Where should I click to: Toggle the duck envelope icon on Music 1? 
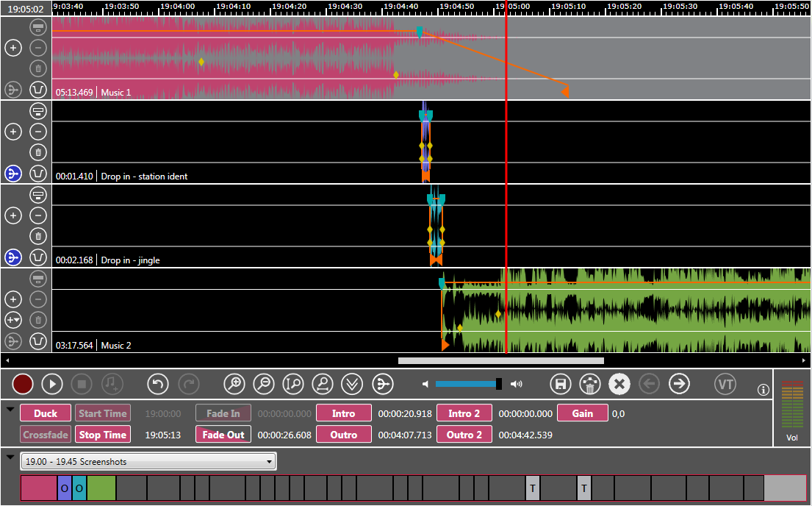click(x=38, y=90)
